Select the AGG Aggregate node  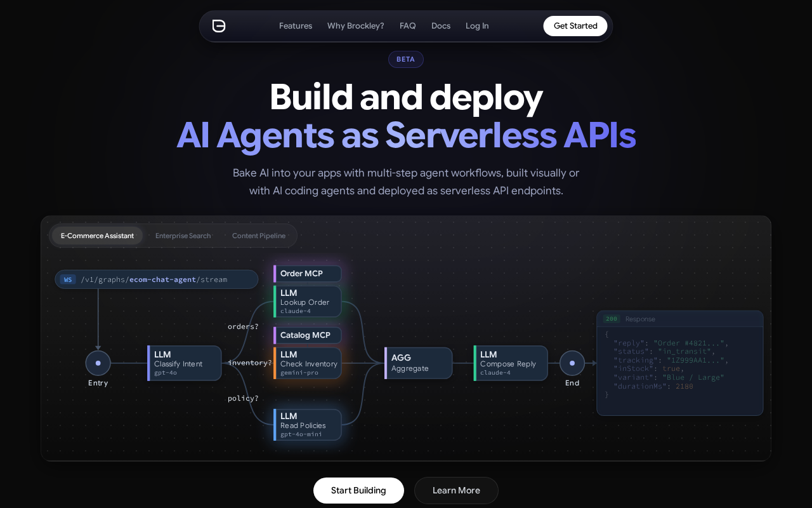(419, 363)
